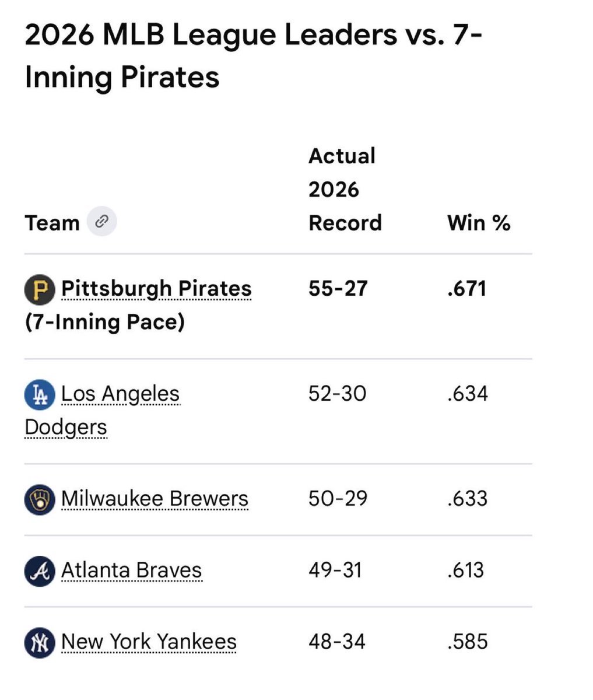Screen dimensions: 593x700
Task: Open the Pittsburgh Pirates team link
Action: point(156,289)
